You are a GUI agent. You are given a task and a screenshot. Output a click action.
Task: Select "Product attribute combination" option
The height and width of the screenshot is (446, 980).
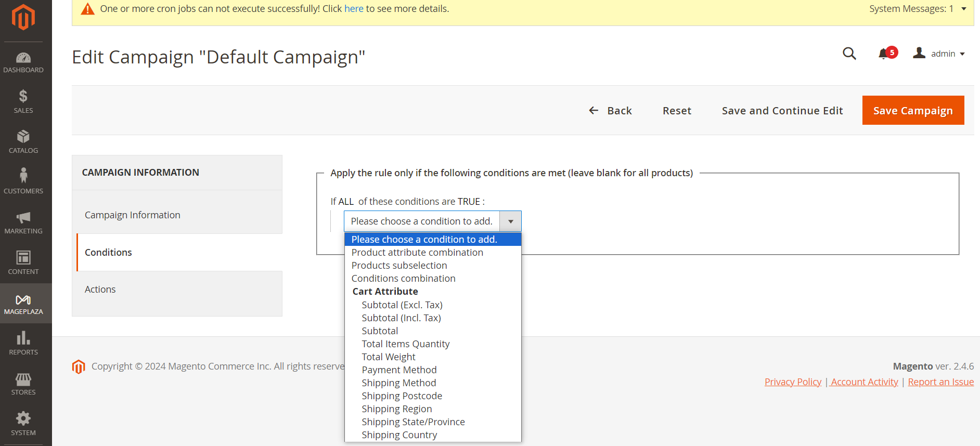tap(417, 253)
